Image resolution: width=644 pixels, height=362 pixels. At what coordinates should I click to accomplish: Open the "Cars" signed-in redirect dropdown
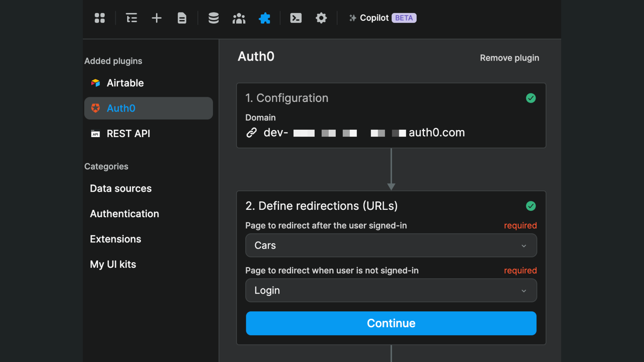[391, 245]
